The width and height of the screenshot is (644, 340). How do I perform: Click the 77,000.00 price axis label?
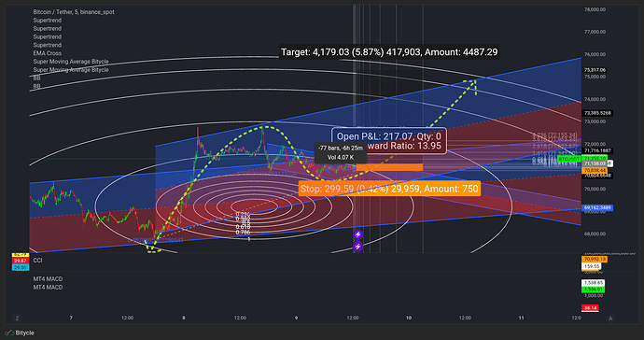click(x=595, y=32)
